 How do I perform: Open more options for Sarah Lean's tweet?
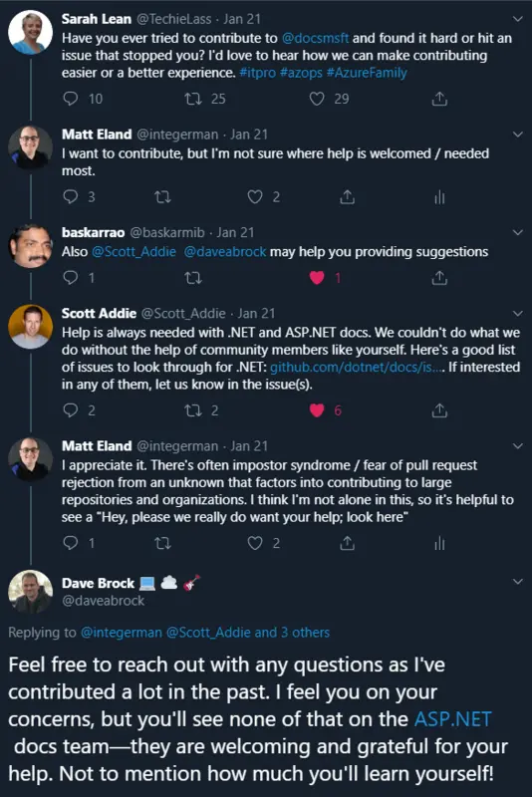pos(518,19)
